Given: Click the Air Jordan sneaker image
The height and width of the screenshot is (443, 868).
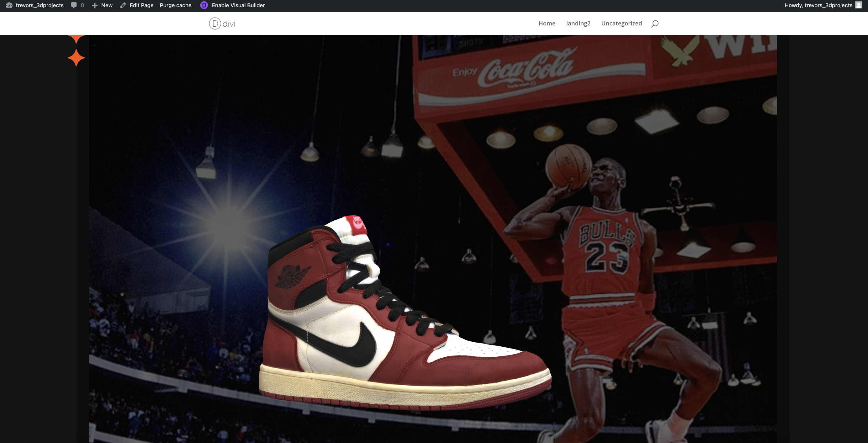Looking at the screenshot, I should tap(405, 313).
